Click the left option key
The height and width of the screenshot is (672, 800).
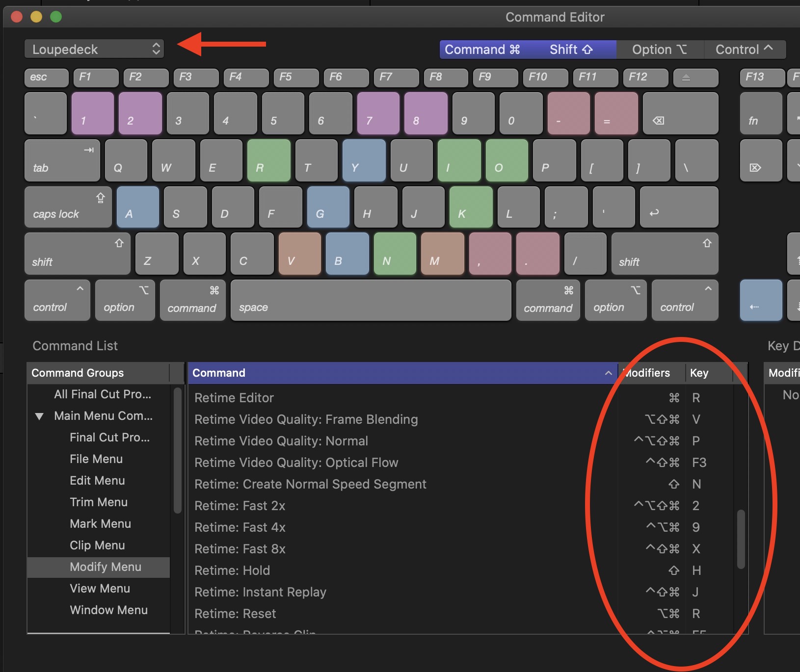[x=125, y=300]
